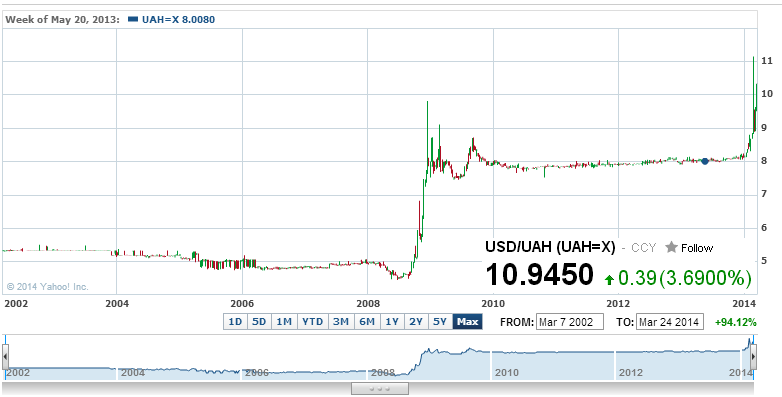Select the Max range button
Screen dimensions: 782x397
click(468, 322)
